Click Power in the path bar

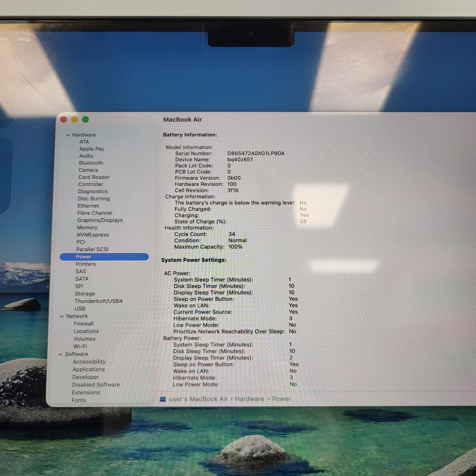point(281,399)
